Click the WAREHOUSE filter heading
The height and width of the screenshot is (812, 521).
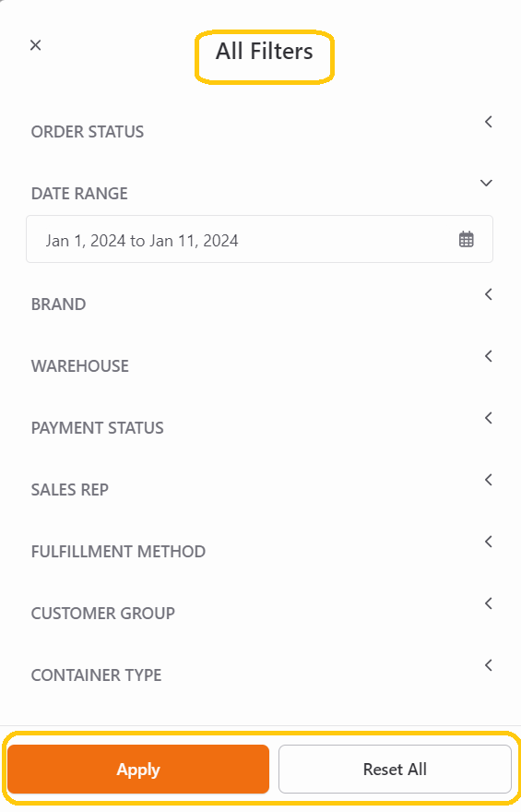tap(80, 366)
